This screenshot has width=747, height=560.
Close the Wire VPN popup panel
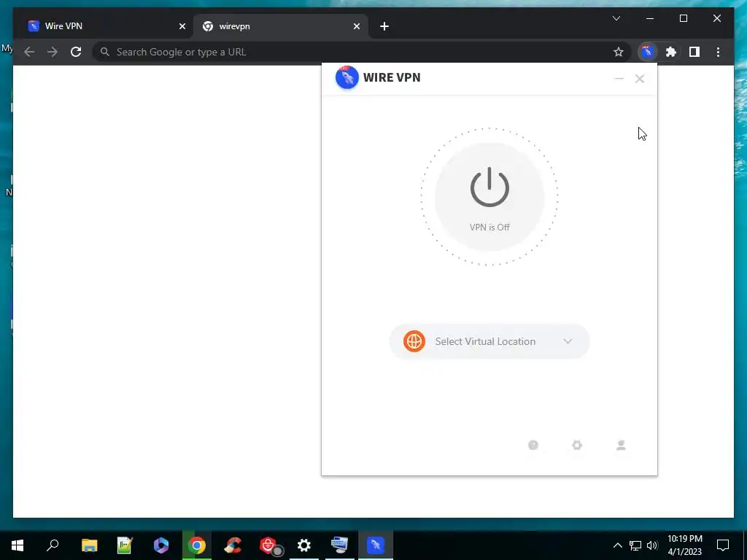640,79
